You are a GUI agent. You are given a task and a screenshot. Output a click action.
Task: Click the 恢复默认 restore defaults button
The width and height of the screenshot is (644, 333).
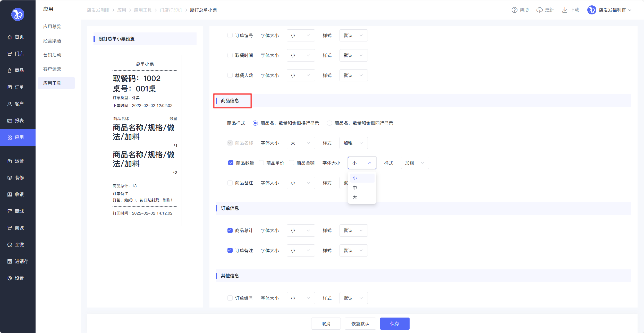click(x=360, y=323)
